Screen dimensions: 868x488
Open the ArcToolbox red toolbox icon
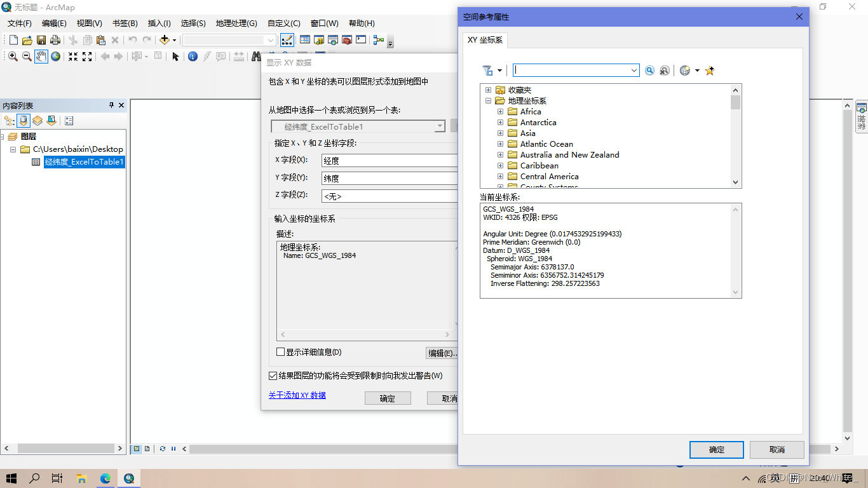(x=347, y=40)
